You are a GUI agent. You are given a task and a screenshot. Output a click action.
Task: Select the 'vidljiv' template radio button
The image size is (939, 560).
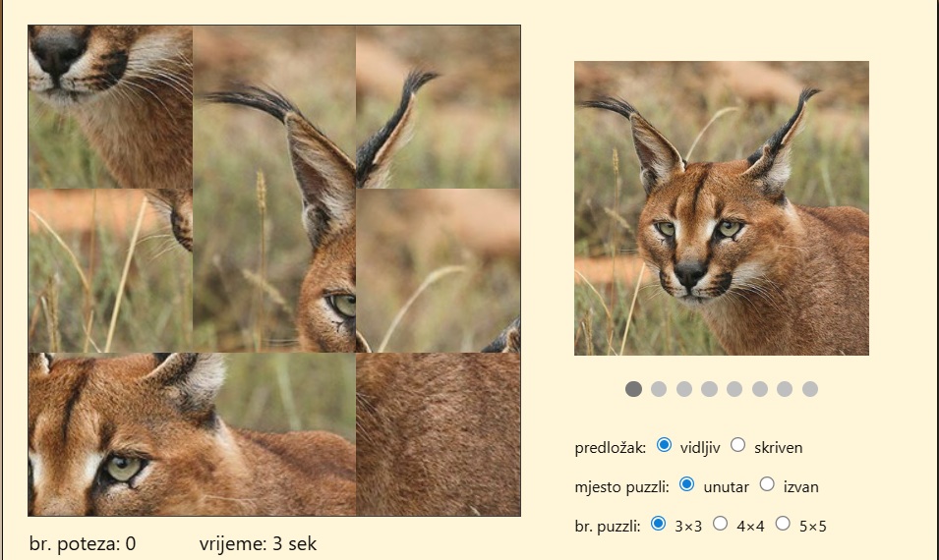(664, 445)
